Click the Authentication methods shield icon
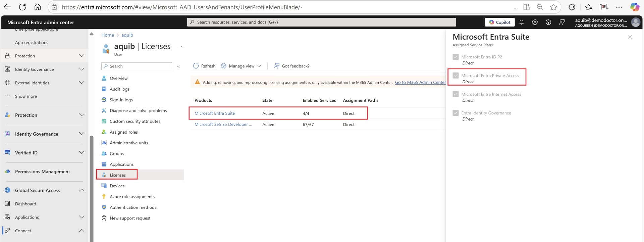 pyautogui.click(x=104, y=207)
